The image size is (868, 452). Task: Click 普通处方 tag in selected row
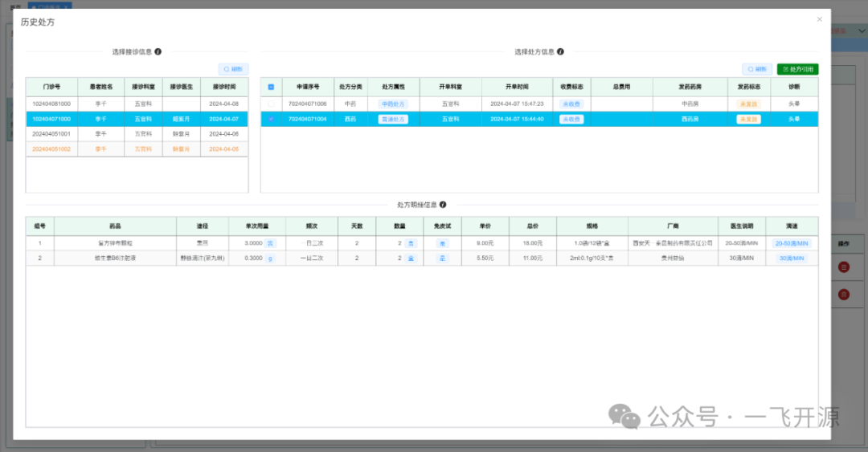click(393, 119)
